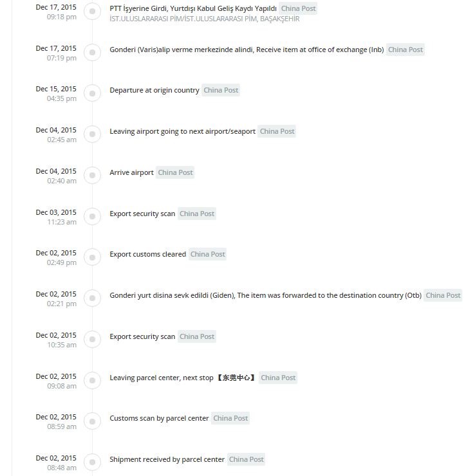Click timeline dot for Receive item at office of exchange
The width and height of the screenshot is (475, 476).
point(92,53)
